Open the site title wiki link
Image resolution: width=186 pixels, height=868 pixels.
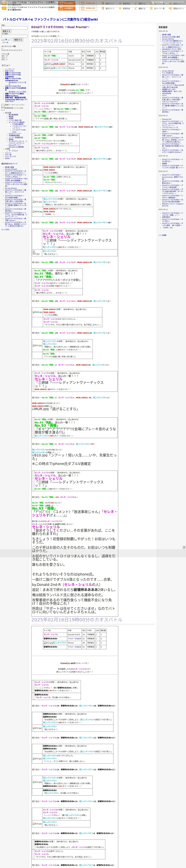click(x=50, y=20)
